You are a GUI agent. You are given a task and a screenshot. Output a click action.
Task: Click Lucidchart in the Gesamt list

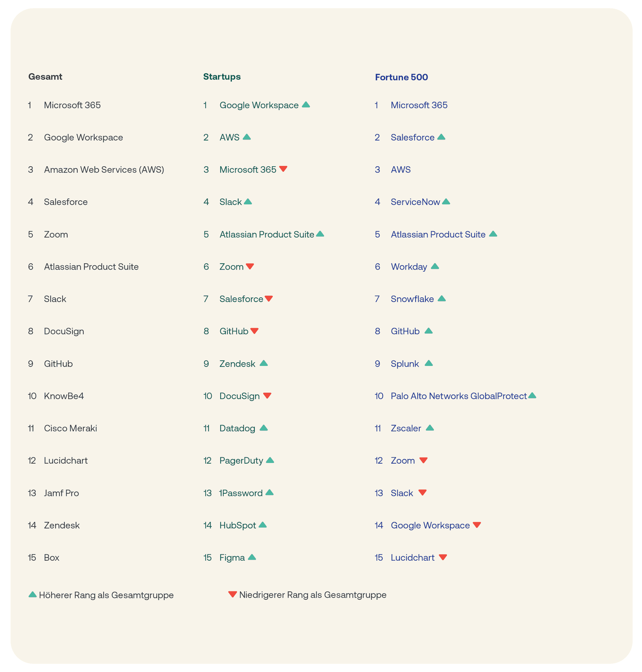pos(66,461)
